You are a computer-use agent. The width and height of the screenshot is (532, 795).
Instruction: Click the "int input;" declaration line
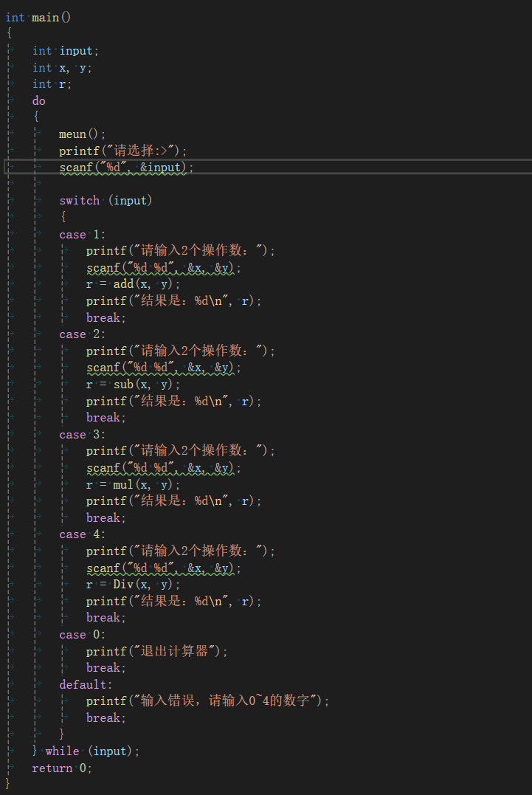click(x=66, y=51)
